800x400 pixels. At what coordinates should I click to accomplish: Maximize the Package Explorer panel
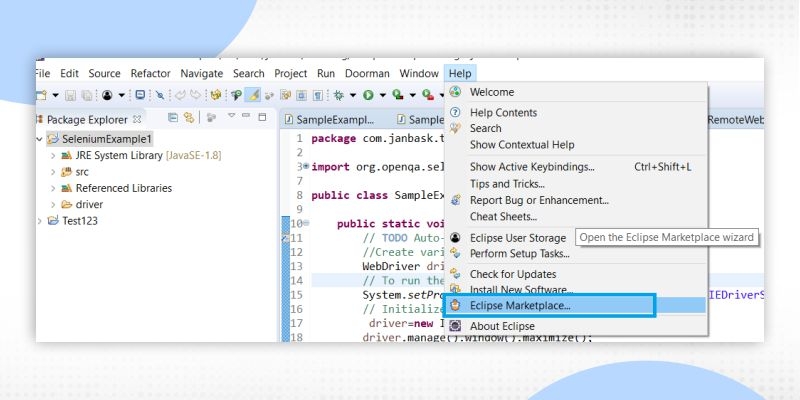pos(262,118)
